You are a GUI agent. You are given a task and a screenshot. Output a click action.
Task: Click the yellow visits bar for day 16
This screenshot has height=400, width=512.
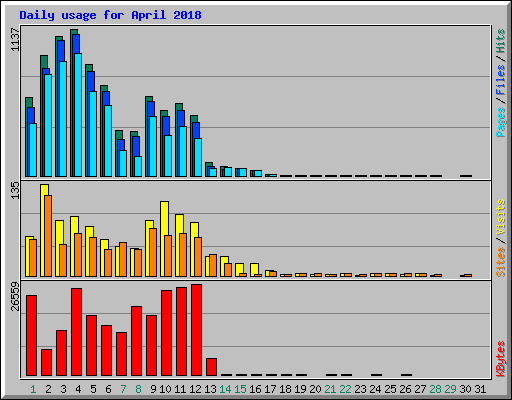click(x=254, y=269)
